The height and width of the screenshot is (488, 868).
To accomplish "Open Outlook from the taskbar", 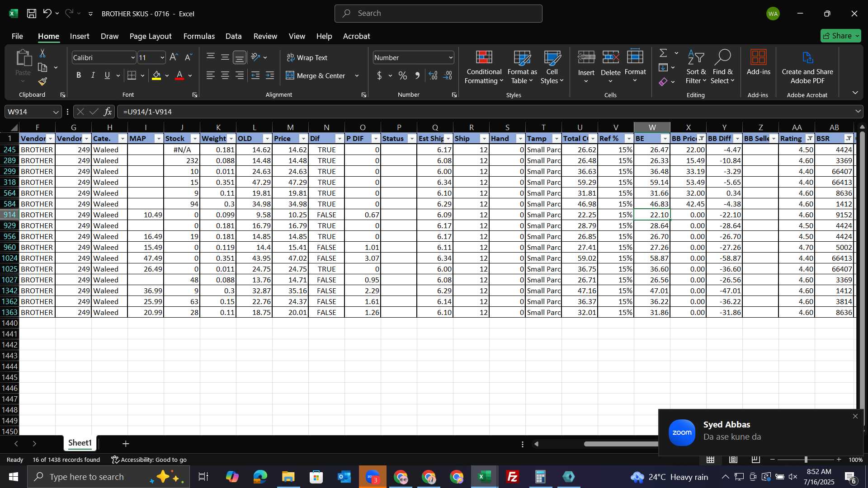I will (x=344, y=477).
